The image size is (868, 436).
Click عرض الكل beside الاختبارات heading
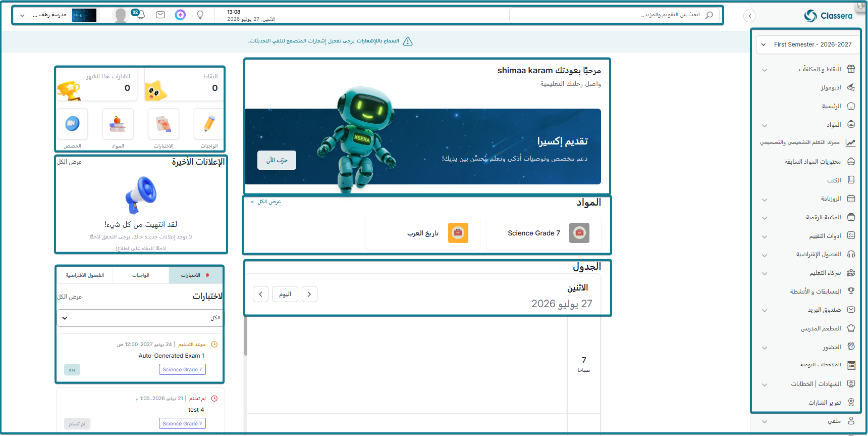(70, 297)
